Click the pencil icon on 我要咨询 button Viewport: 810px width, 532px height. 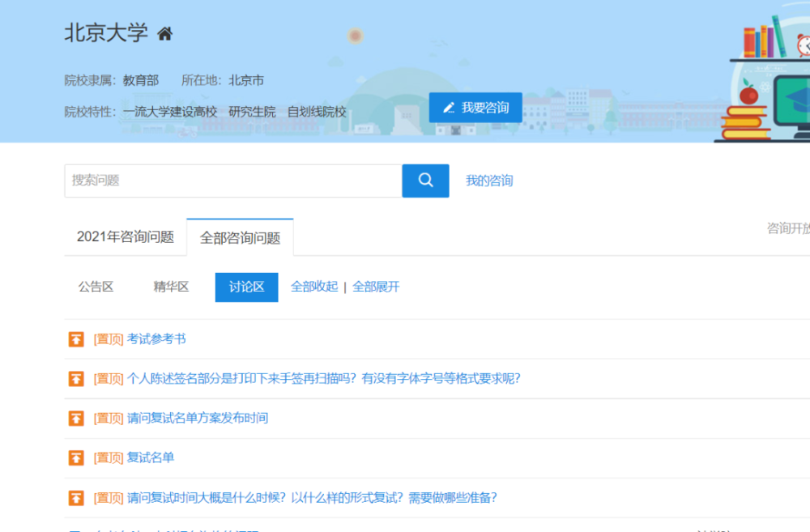(x=449, y=108)
